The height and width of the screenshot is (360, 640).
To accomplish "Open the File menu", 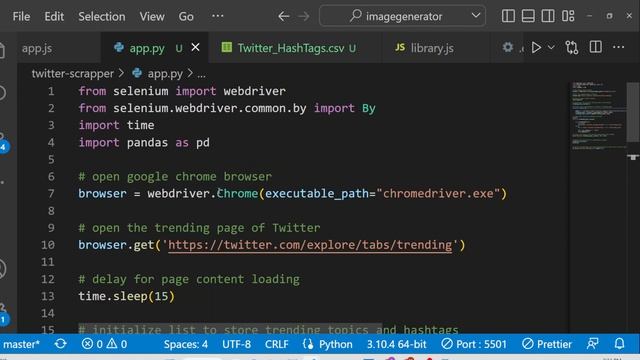I will [21, 16].
